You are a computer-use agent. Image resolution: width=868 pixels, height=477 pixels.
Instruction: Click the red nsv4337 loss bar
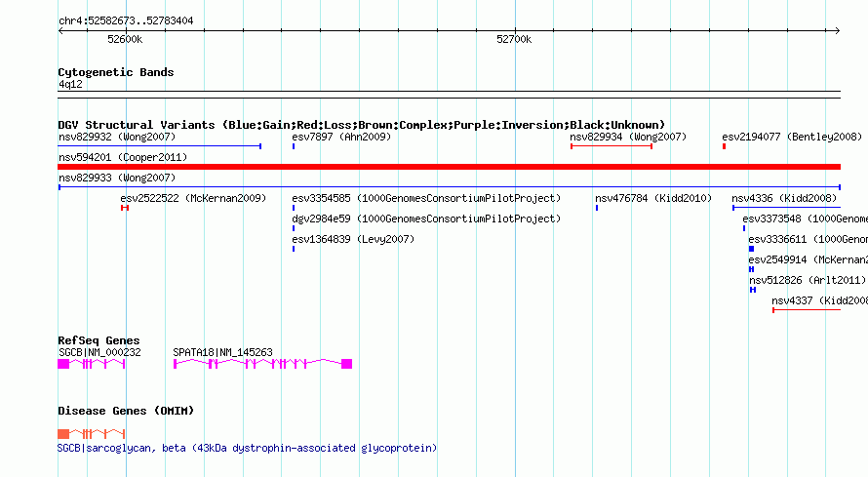(x=807, y=310)
